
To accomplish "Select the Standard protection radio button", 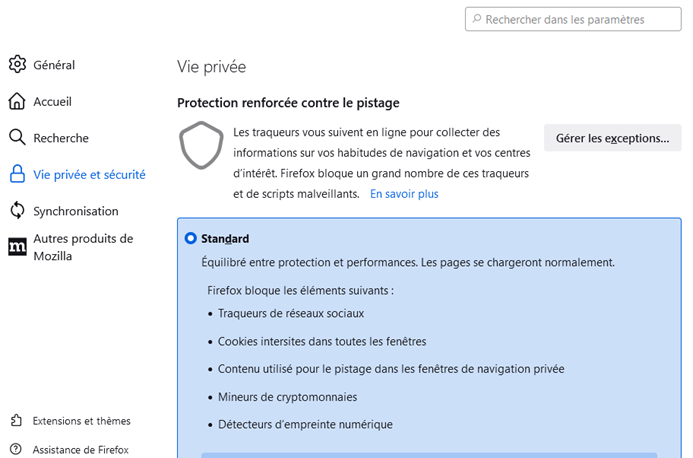I will pyautogui.click(x=190, y=239).
